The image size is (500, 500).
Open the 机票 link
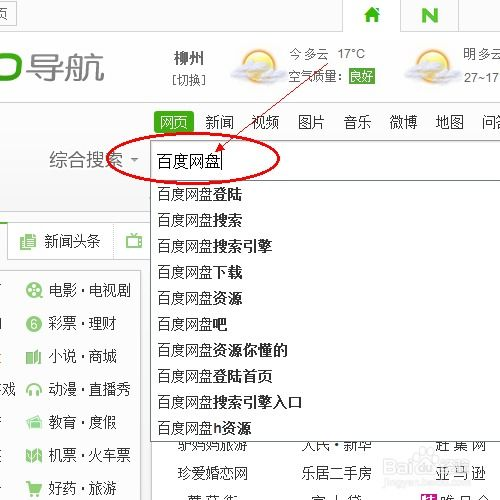63,456
